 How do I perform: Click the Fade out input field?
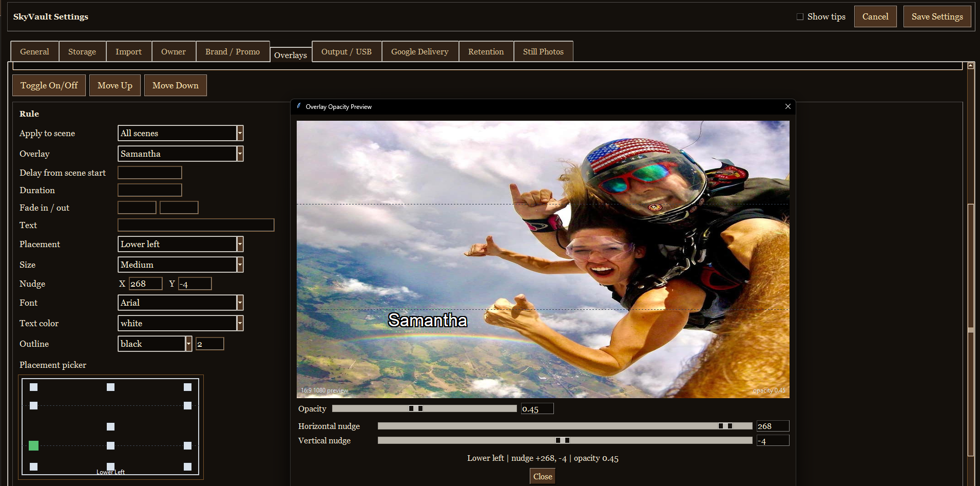click(179, 208)
